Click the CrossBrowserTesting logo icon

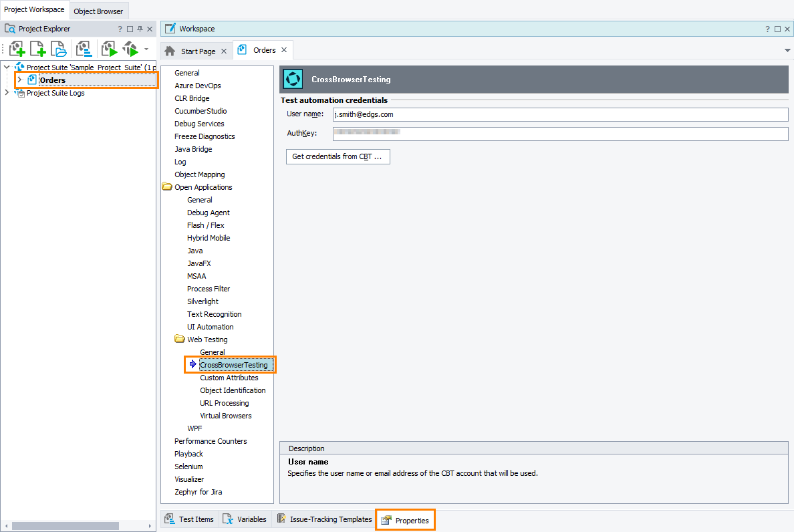tap(293, 79)
